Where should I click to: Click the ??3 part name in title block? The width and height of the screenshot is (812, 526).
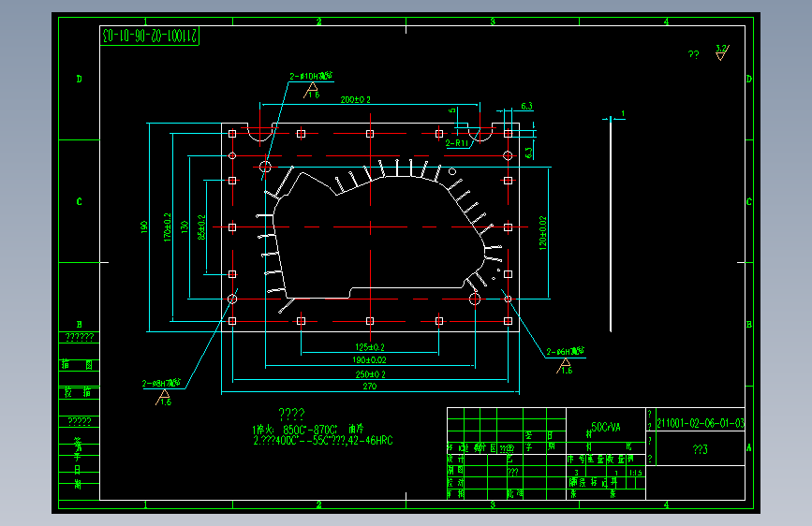point(701,449)
